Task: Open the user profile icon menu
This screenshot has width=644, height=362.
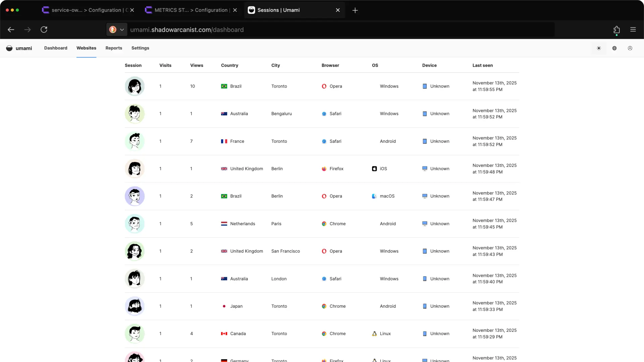Action: 630,48
